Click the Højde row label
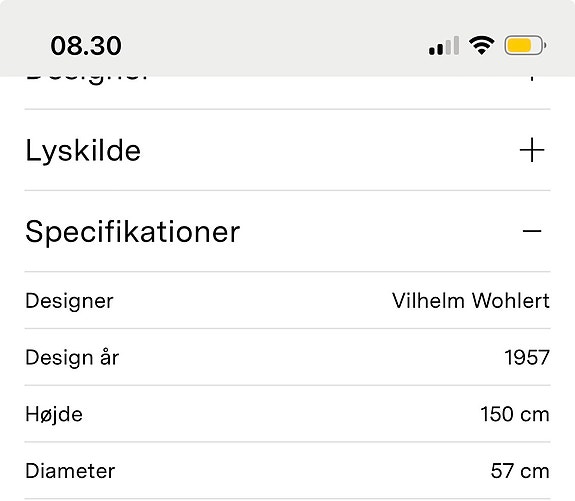The image size is (575, 501). pyautogui.click(x=54, y=414)
